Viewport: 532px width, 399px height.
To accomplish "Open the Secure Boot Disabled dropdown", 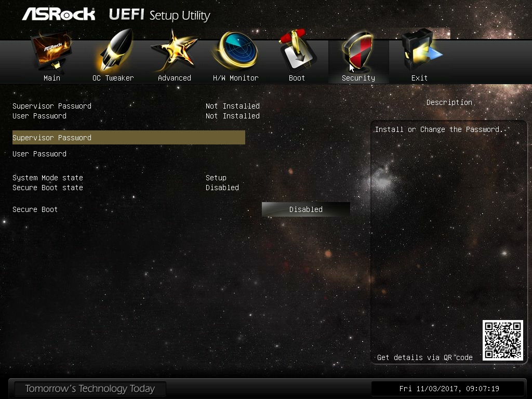I will (x=305, y=209).
